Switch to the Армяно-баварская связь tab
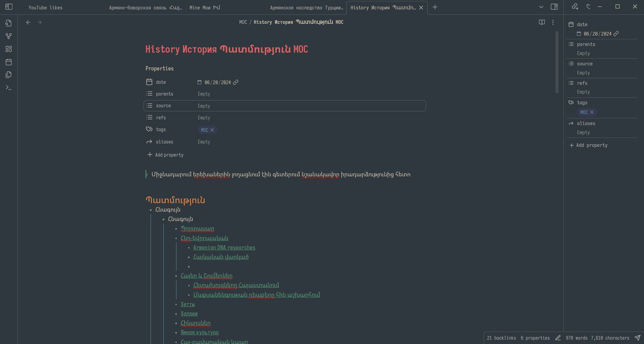This screenshot has height=344, width=644. coord(145,8)
